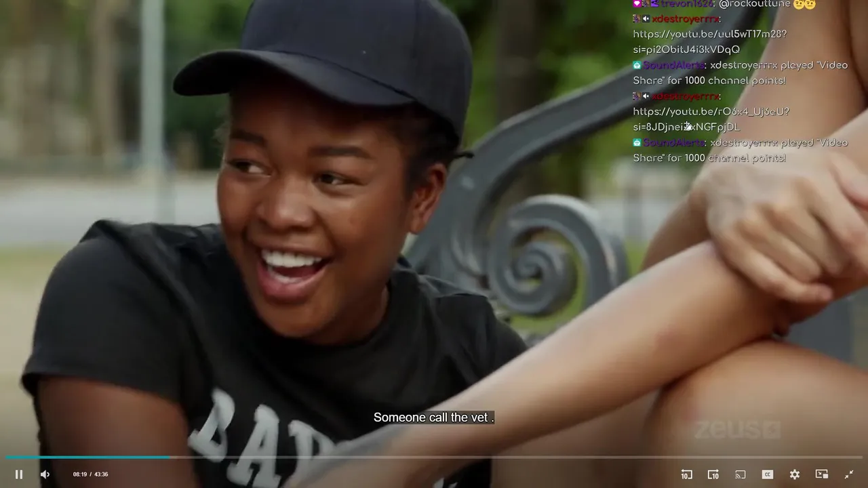
Task: Exit fullscreen mode
Action: point(849,474)
